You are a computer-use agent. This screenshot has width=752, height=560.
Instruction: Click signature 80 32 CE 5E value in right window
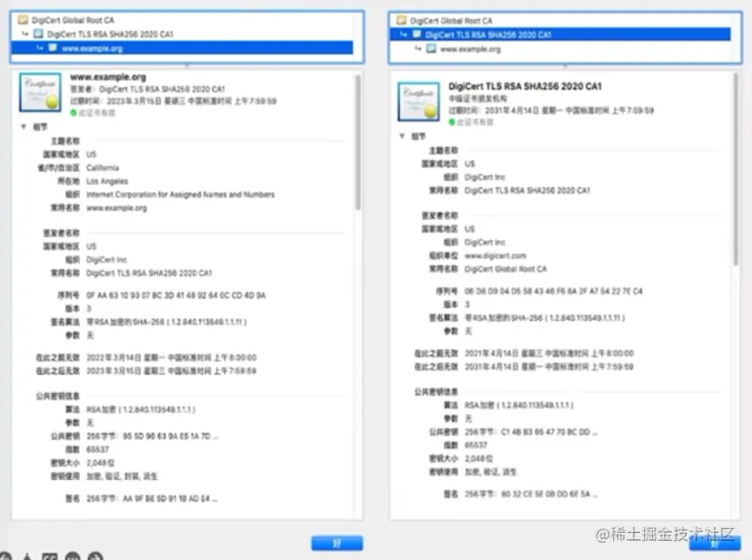[531, 494]
